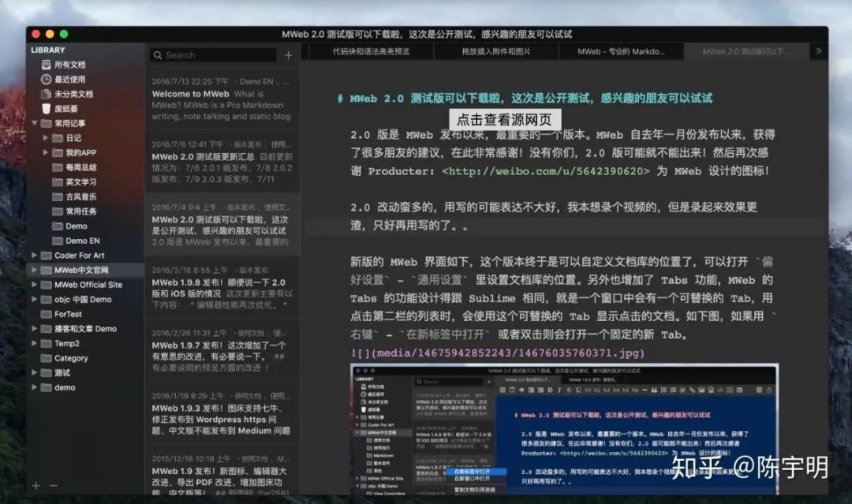This screenshot has width=852, height=504.
Task: Open the MWeb 1.9 发布 document
Action: pos(222,473)
